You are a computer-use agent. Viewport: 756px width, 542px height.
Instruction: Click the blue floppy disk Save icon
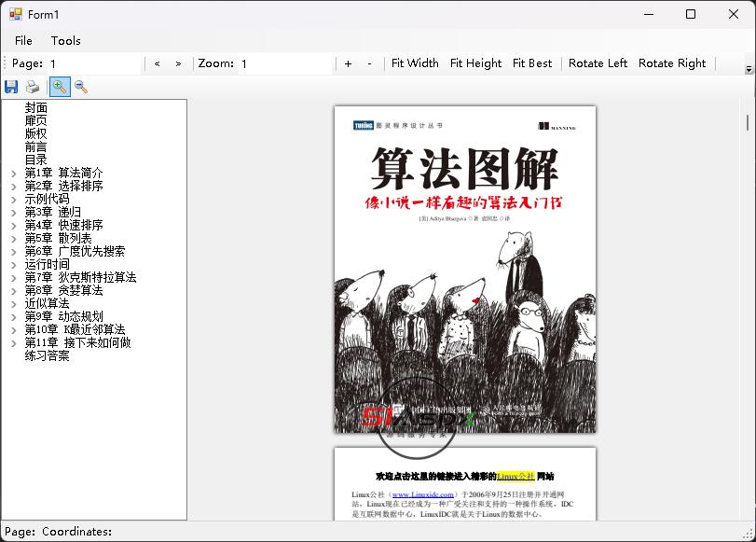tap(11, 87)
